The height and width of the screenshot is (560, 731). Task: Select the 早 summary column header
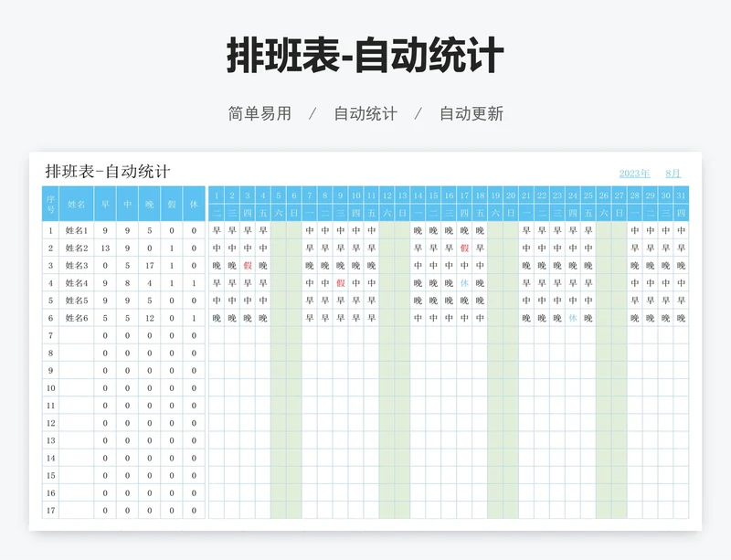click(x=105, y=205)
